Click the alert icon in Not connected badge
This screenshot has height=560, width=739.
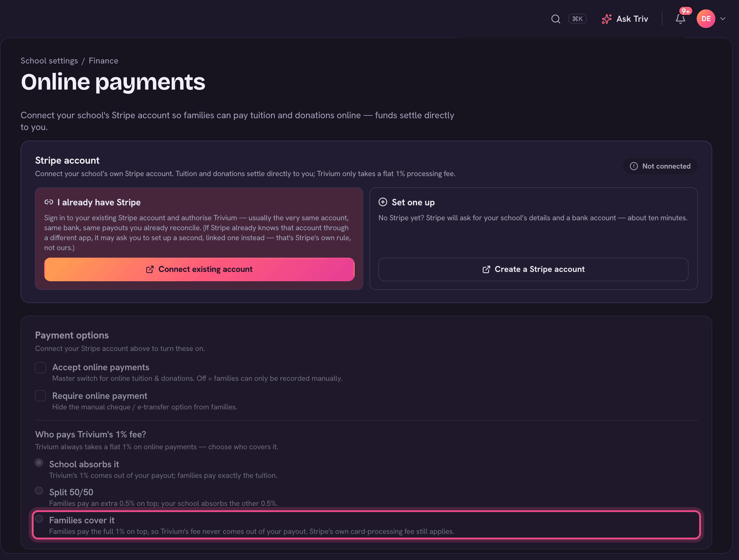click(634, 166)
